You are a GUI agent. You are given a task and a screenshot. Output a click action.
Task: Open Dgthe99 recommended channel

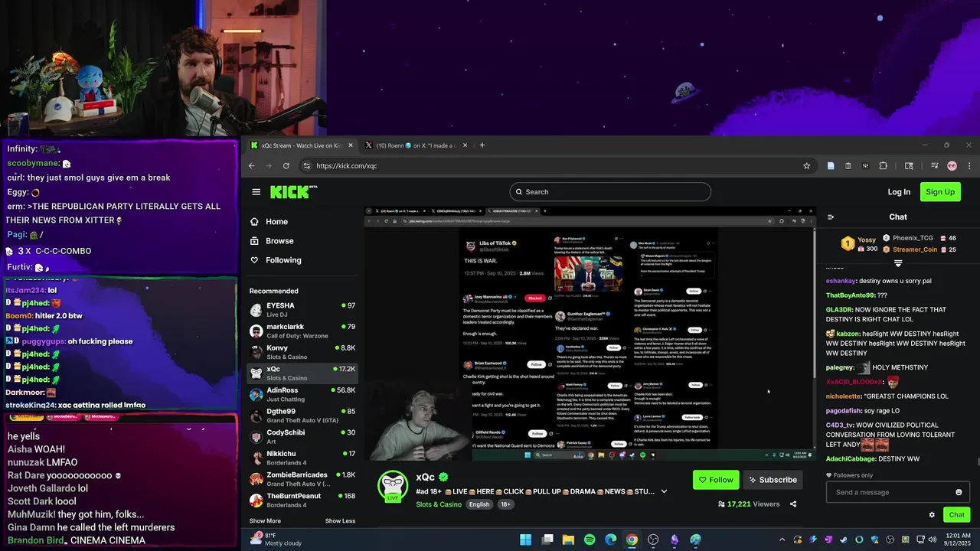pos(302,416)
